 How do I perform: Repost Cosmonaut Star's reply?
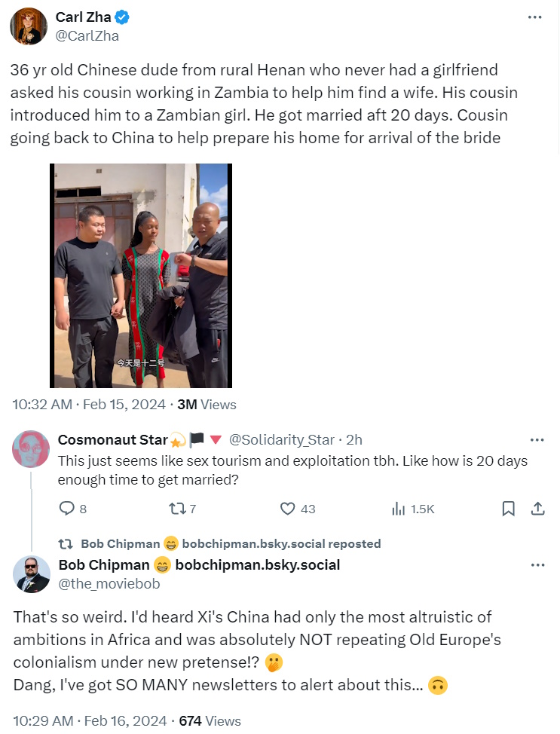(x=176, y=509)
